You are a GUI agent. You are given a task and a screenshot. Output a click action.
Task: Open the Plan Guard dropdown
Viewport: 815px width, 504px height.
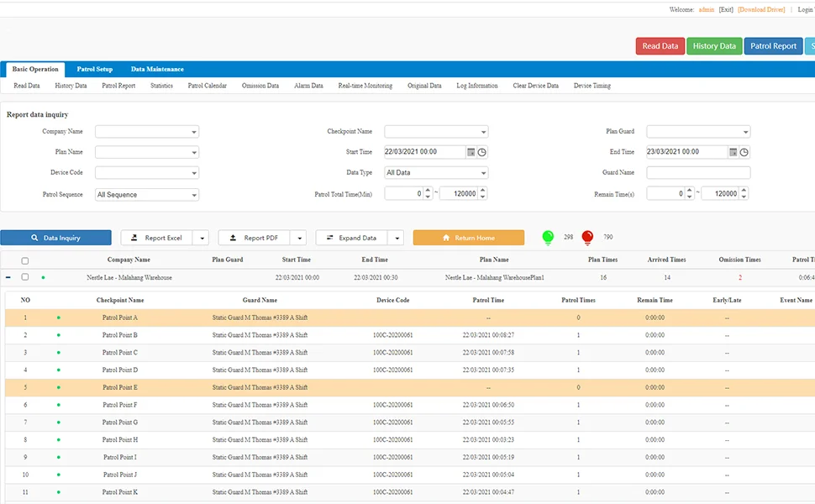(698, 132)
